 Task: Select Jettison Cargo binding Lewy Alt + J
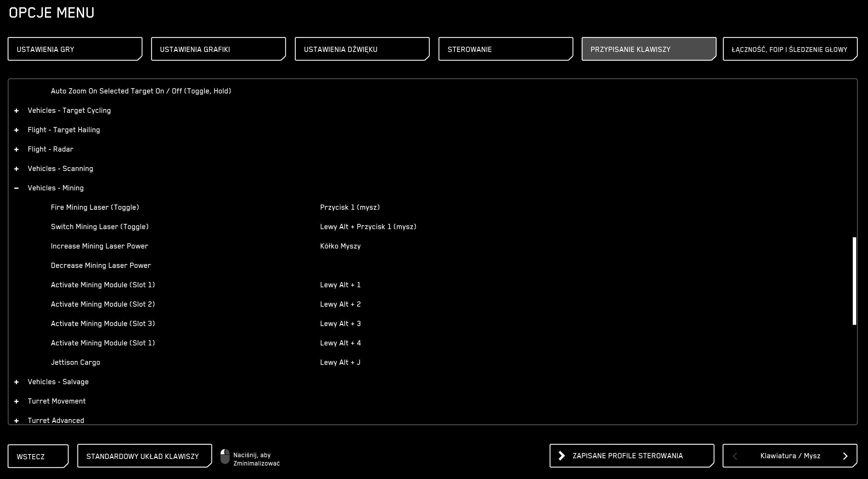[340, 362]
